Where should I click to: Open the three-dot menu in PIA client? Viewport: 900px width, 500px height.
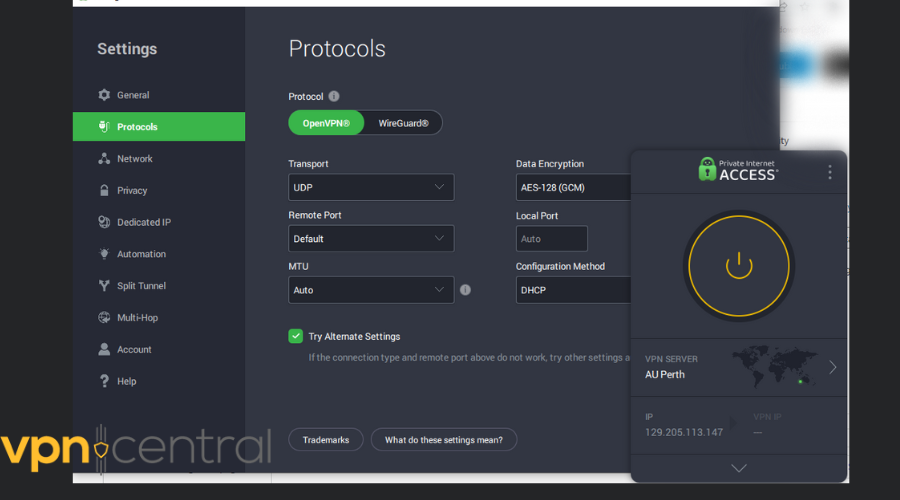(x=830, y=172)
